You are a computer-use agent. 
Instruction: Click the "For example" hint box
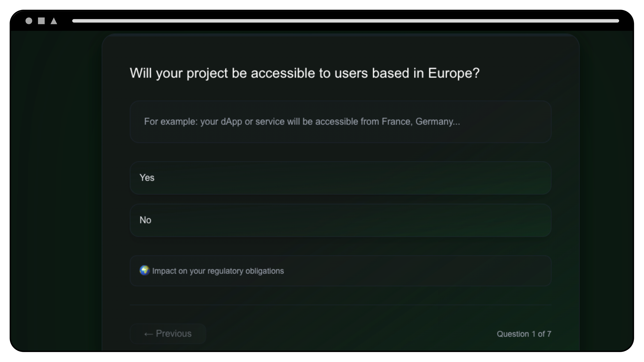340,122
